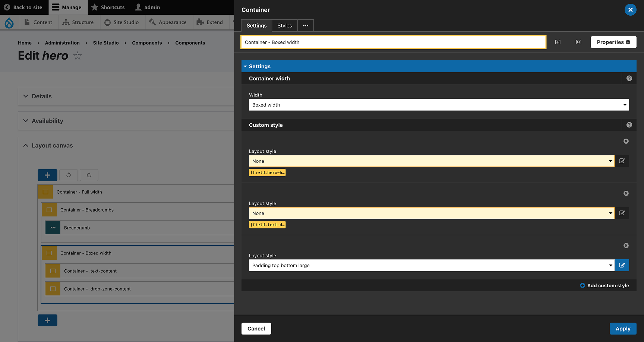The height and width of the screenshot is (342, 644).
Task: Click the Custom style help icon
Action: [629, 125]
